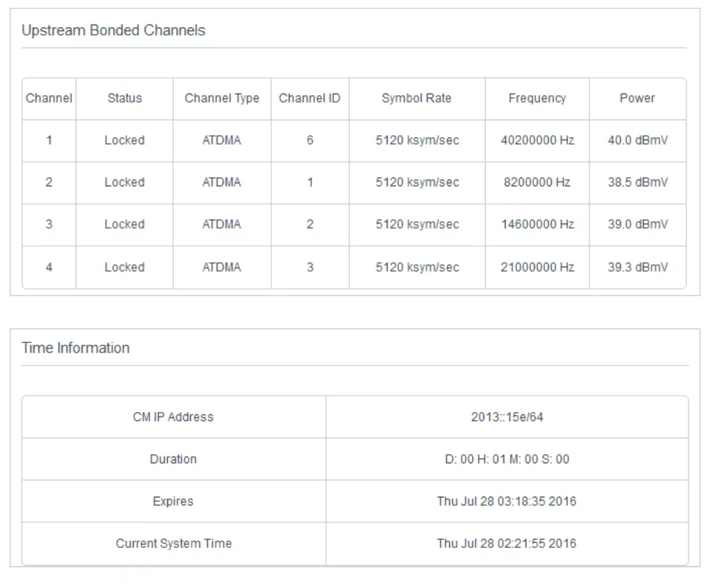Click the Time Information heading
This screenshot has height=588, width=718.
(76, 348)
